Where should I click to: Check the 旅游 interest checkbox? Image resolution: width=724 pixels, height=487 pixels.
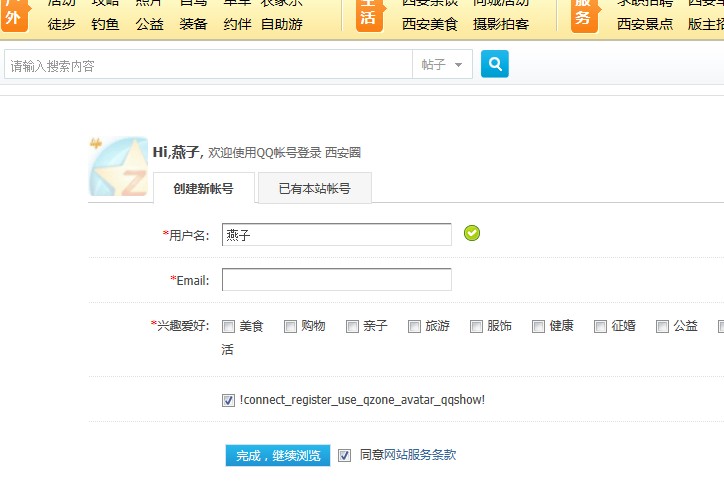point(414,326)
